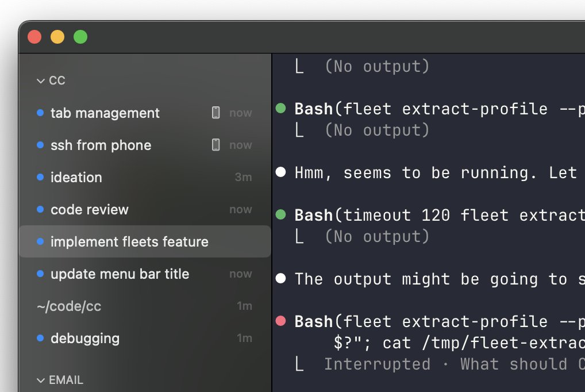Click '(No output)' under Bash(timeout 120
The width and height of the screenshot is (585, 392).
[377, 237]
